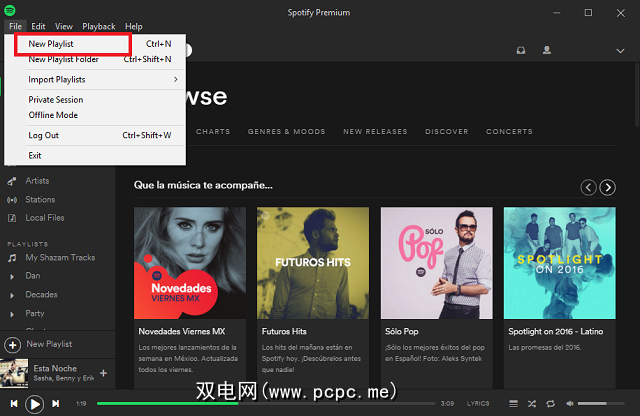This screenshot has width=640, height=416.
Task: Open the Edit menu
Action: (38, 27)
